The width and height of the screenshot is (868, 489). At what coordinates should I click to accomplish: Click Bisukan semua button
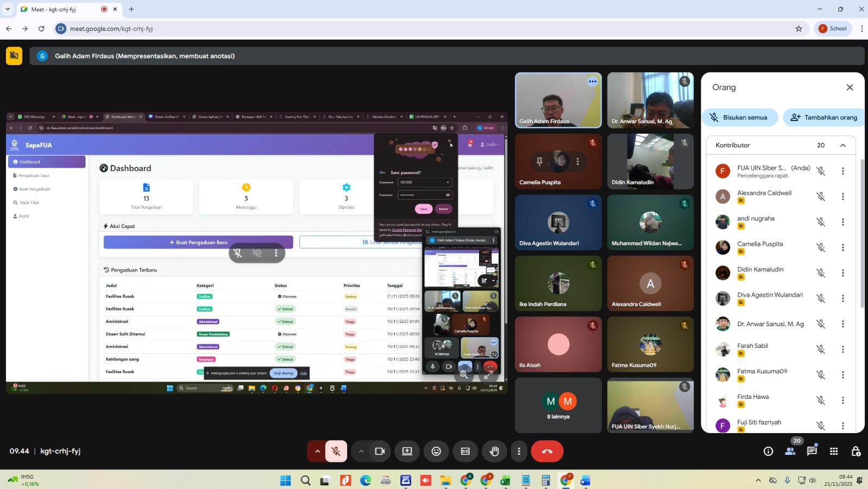pos(739,117)
